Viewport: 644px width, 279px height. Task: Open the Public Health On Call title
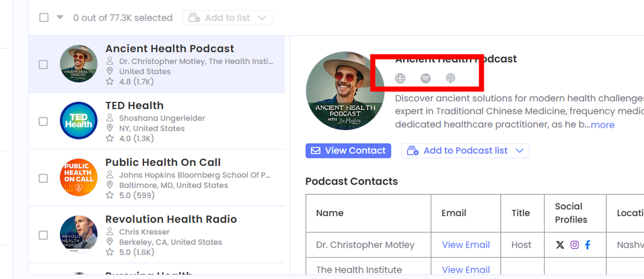tap(163, 162)
